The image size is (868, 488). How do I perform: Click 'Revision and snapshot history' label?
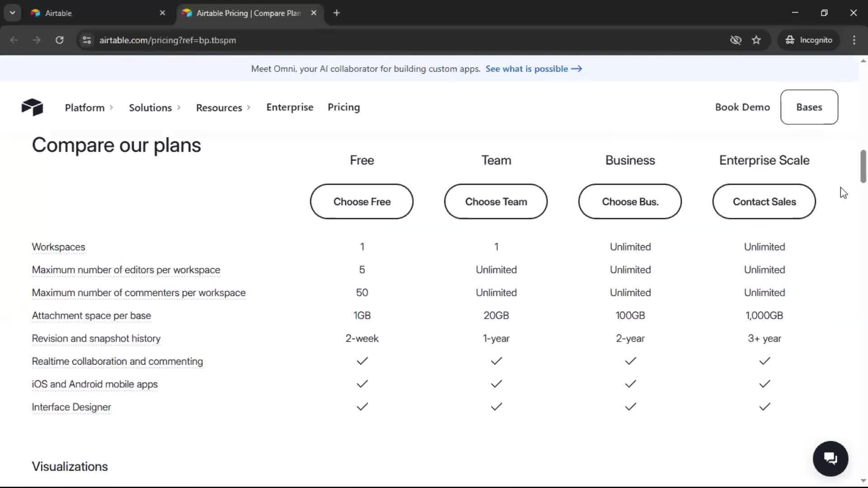pos(96,338)
